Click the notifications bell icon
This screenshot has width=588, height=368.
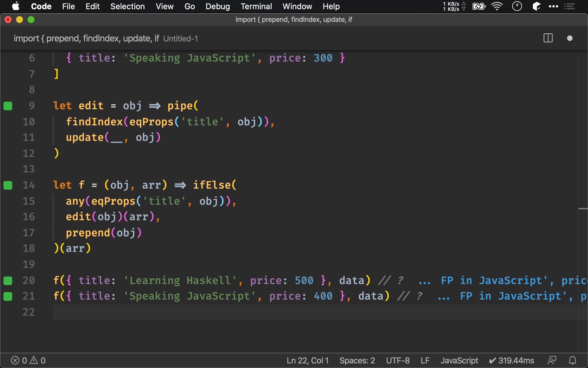tap(572, 361)
